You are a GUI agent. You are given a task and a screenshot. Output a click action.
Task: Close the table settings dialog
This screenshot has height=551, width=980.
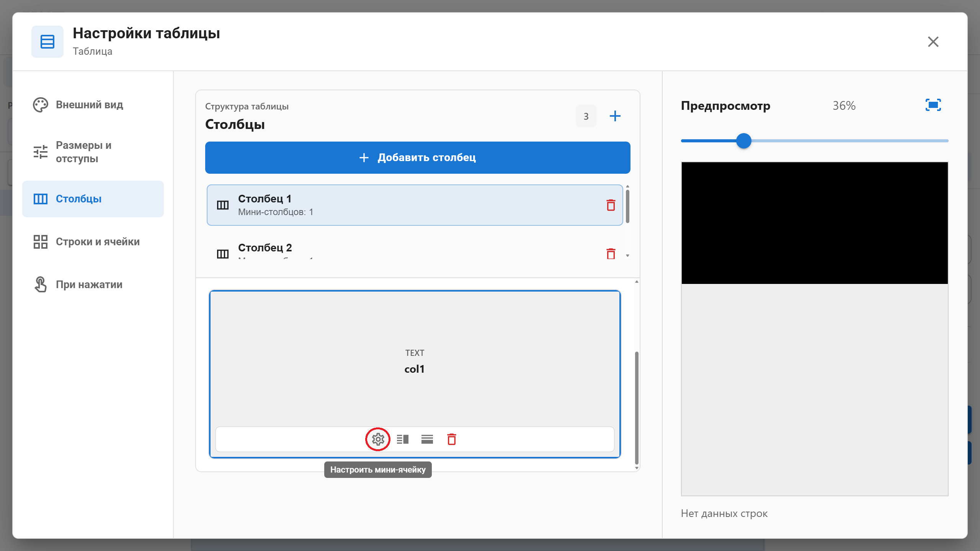coord(933,42)
